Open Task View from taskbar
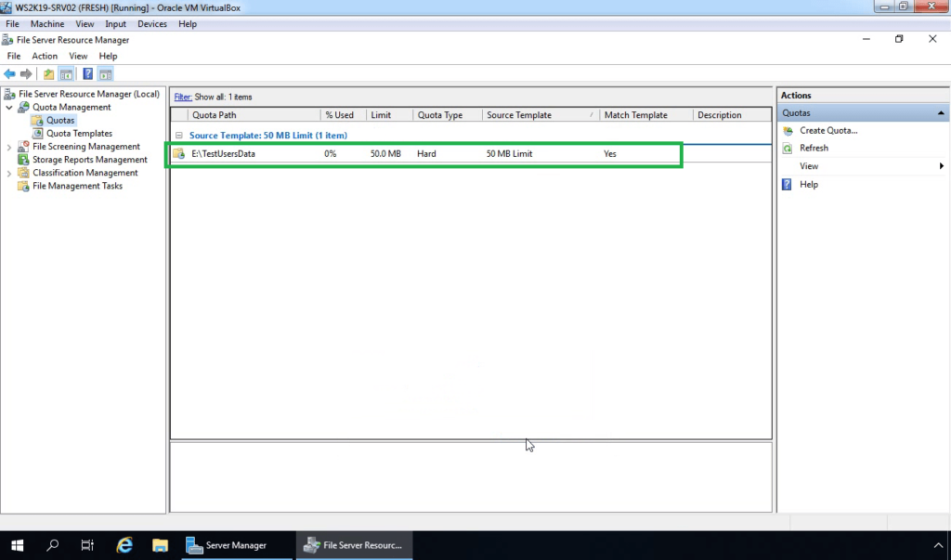The height and width of the screenshot is (560, 951). click(x=87, y=545)
